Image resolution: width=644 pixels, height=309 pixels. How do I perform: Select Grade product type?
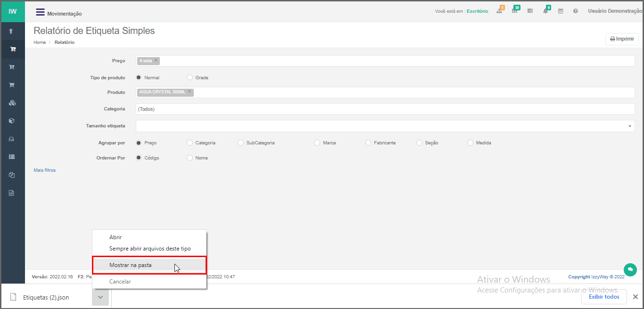tap(190, 77)
